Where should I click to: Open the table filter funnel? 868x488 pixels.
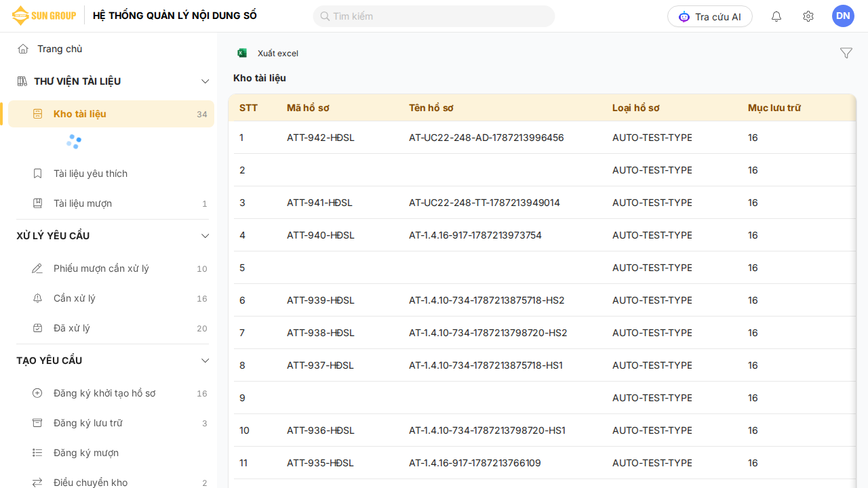click(846, 53)
